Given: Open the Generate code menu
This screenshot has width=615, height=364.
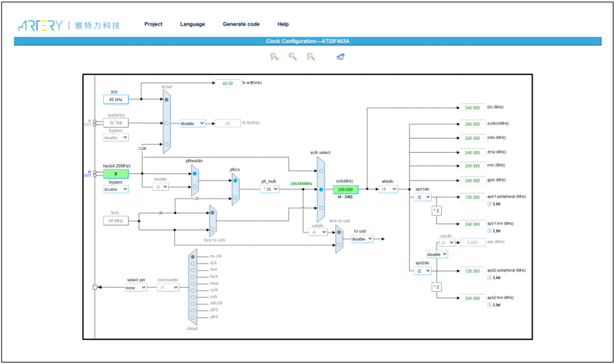Looking at the screenshot, I should coord(241,24).
